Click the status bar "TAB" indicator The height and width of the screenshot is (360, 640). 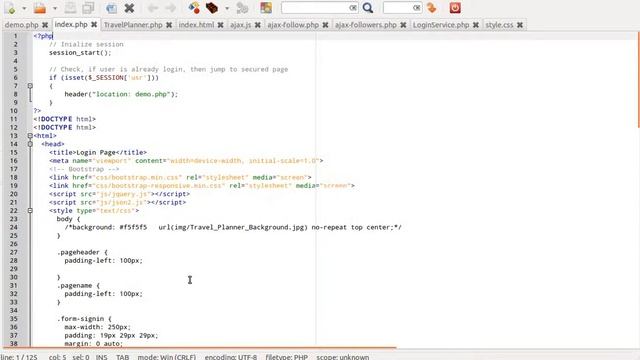pyautogui.click(x=122, y=357)
